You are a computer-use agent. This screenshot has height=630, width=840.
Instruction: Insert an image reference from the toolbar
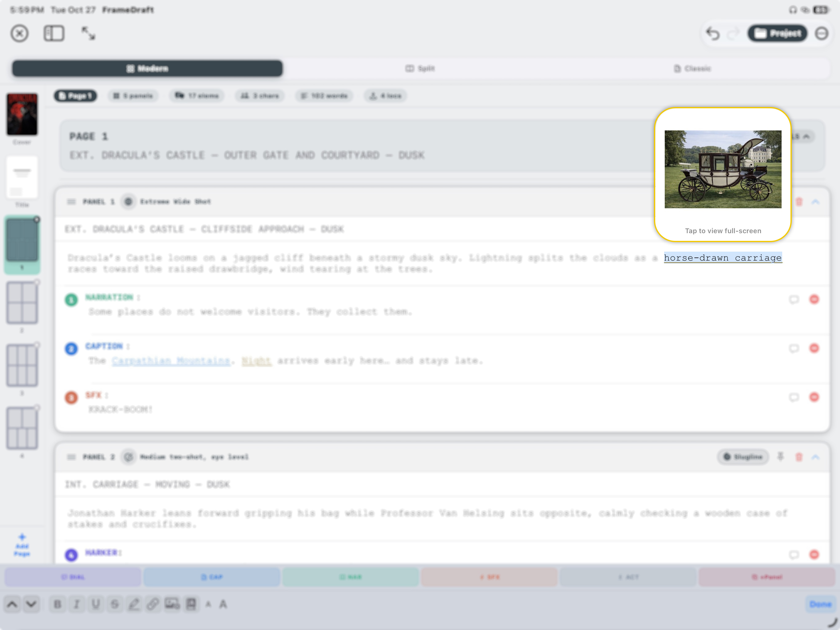(x=172, y=604)
